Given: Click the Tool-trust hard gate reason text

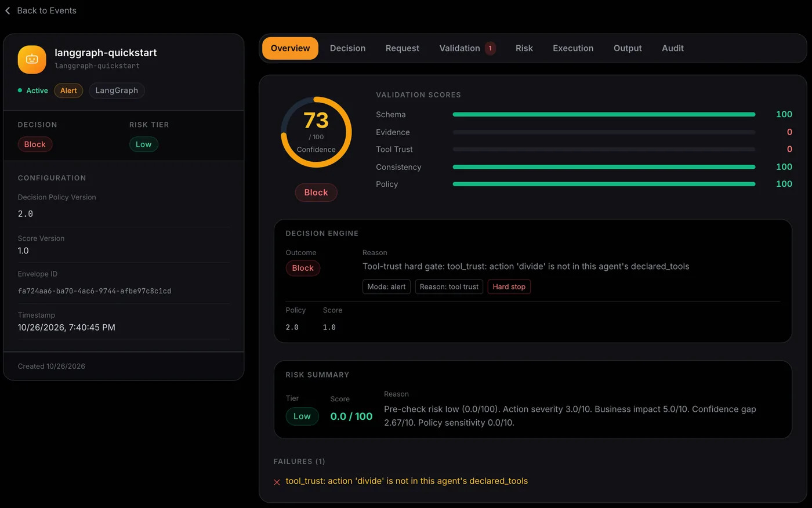Looking at the screenshot, I should [x=526, y=267].
